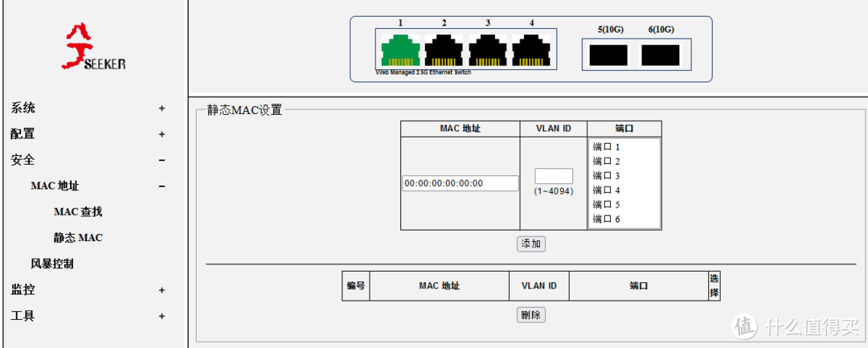Select 端口 1 in the port list
Viewport: 868px width, 348px height.
(624, 147)
